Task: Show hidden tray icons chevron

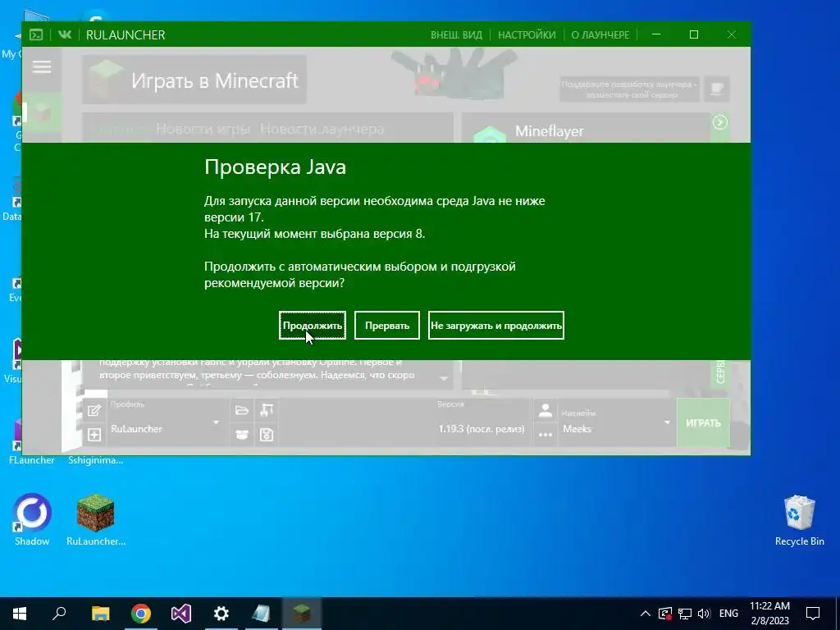Action: click(x=646, y=614)
